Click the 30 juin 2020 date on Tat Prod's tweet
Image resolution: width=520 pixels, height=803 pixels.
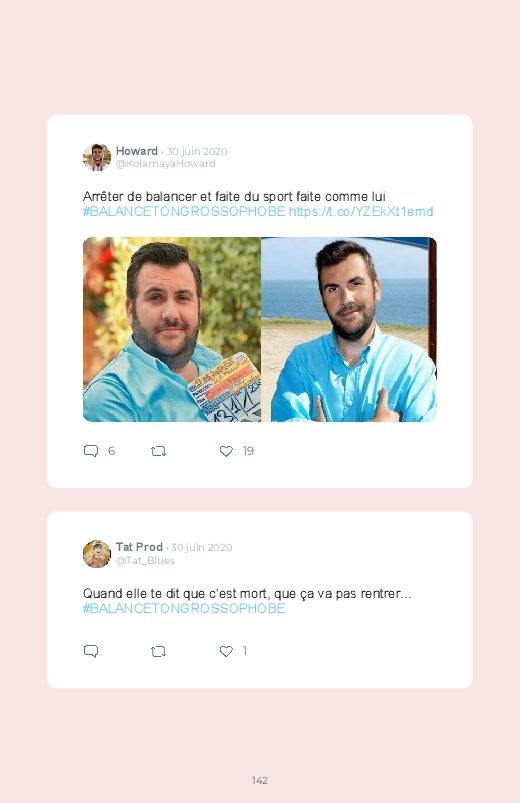tap(201, 547)
